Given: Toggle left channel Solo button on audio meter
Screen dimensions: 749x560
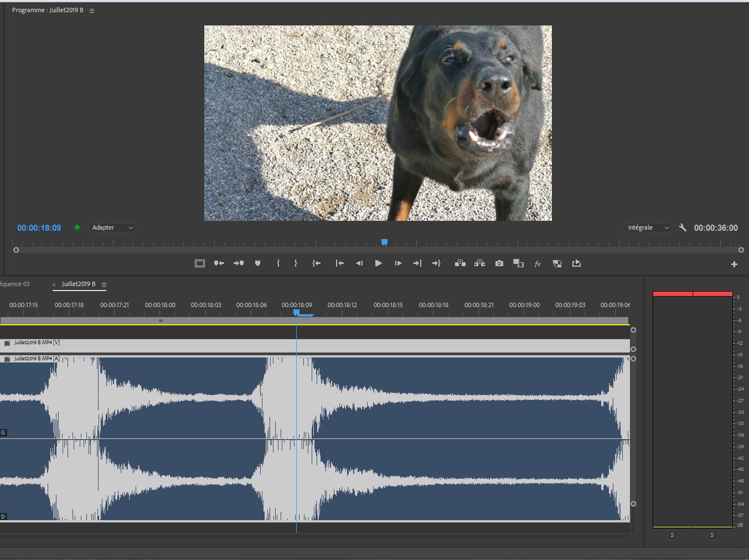Looking at the screenshot, I should click(672, 535).
